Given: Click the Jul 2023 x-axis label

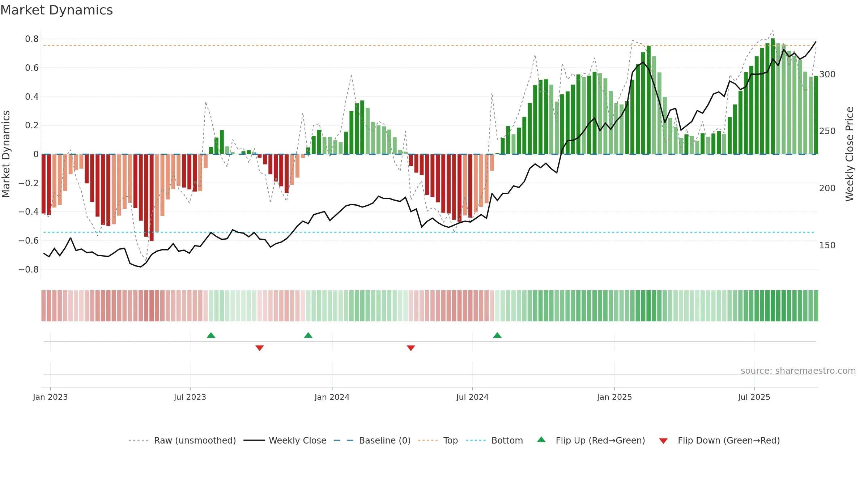Looking at the screenshot, I should pos(190,397).
